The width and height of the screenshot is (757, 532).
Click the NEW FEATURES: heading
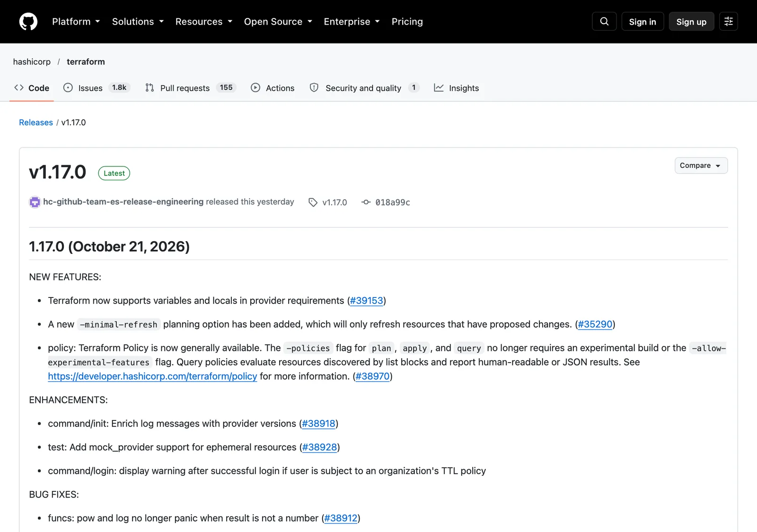65,277
